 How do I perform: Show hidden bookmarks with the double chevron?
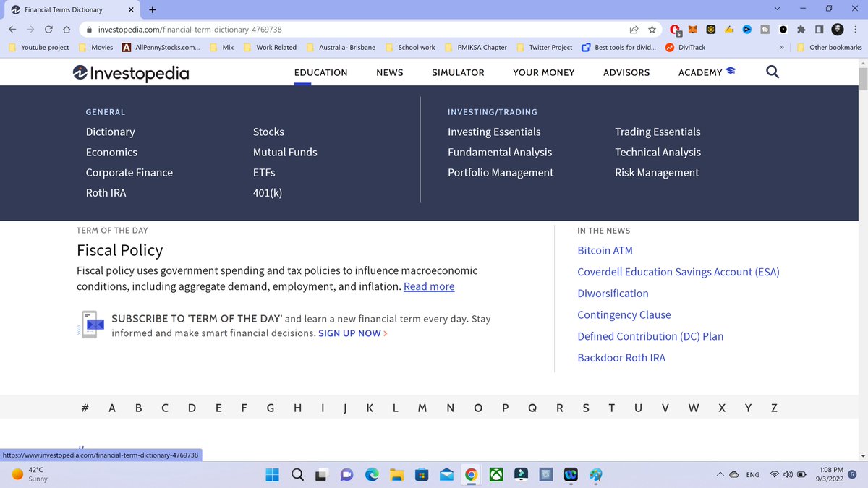(782, 48)
